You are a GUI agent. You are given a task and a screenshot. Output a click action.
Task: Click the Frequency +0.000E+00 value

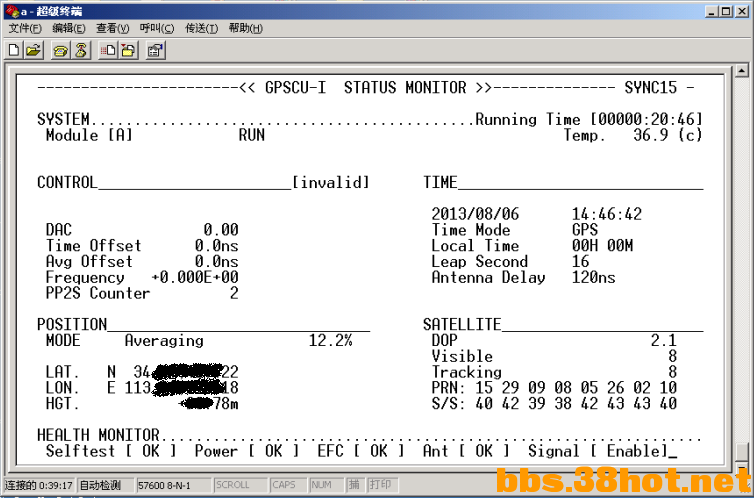point(195,277)
